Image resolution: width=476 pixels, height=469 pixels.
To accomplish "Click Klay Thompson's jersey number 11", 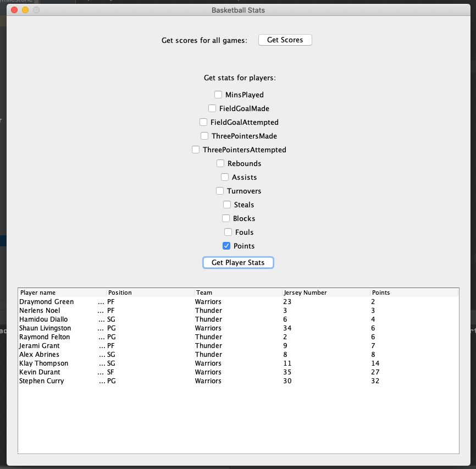I will 287,363.
